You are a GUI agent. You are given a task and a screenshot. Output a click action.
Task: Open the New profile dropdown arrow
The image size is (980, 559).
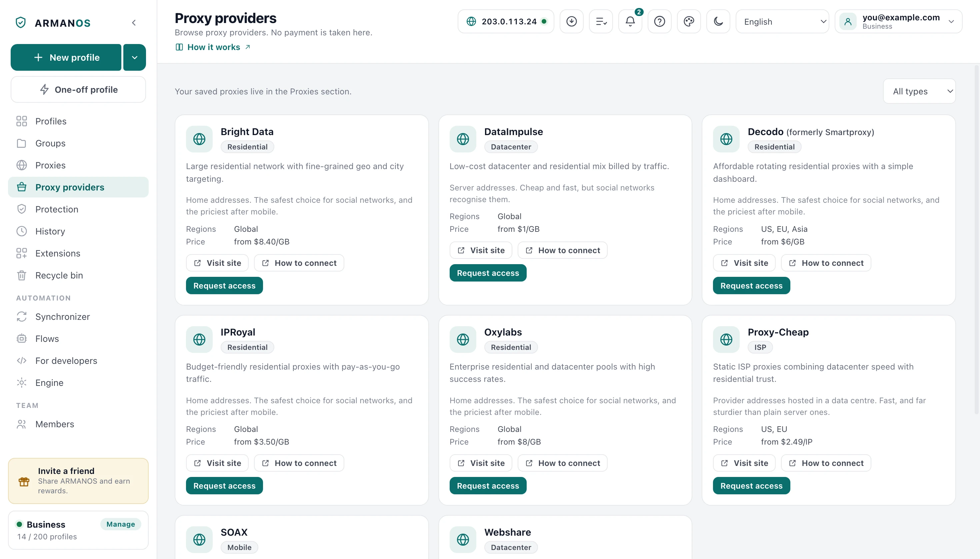(x=134, y=57)
